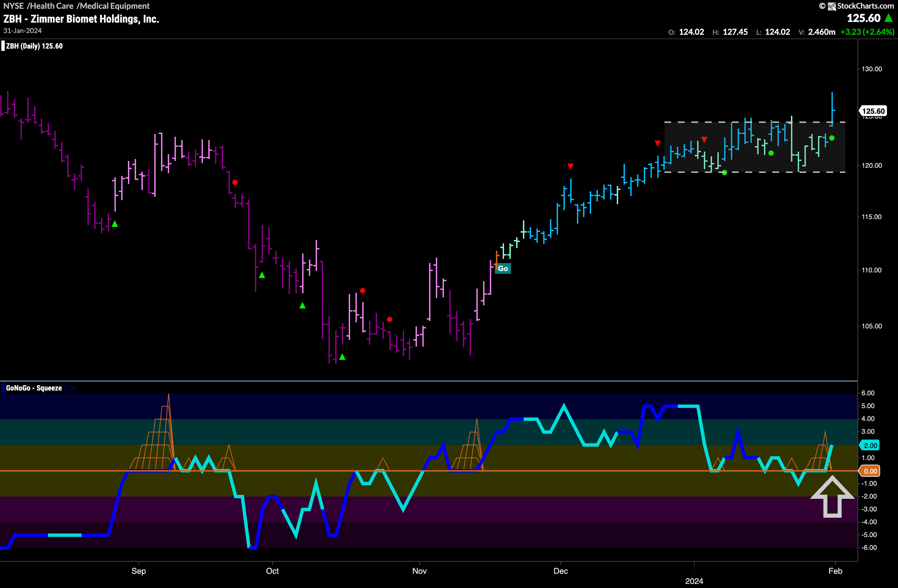This screenshot has height=588, width=898.
Task: Click the red circle marker above the mid-October bounce
Action: (x=363, y=290)
